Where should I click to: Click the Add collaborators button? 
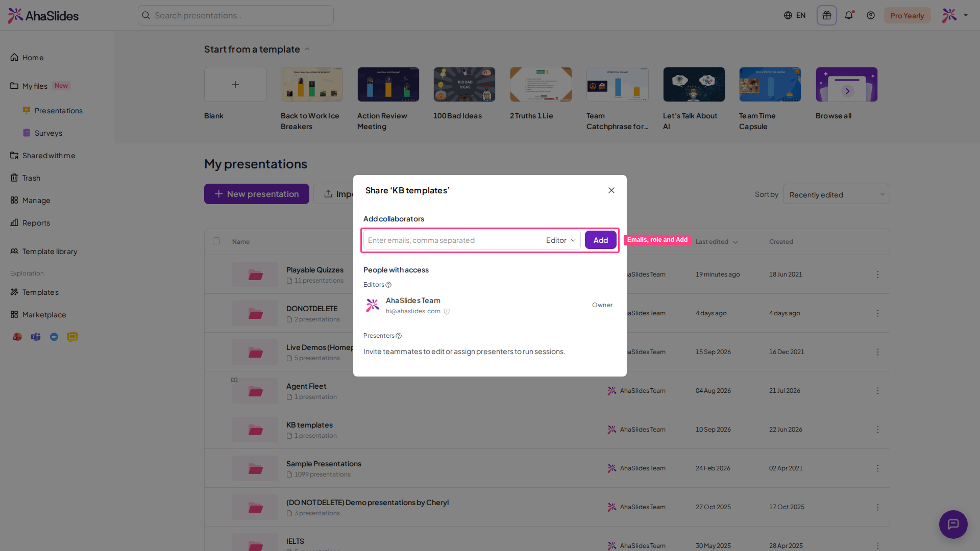pyautogui.click(x=600, y=240)
